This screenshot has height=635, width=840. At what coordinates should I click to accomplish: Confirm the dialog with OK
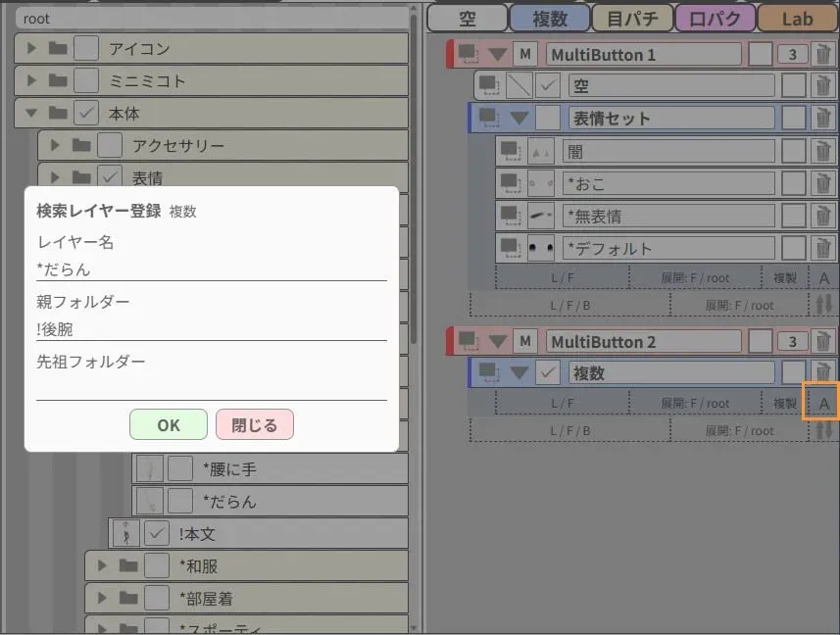click(169, 424)
